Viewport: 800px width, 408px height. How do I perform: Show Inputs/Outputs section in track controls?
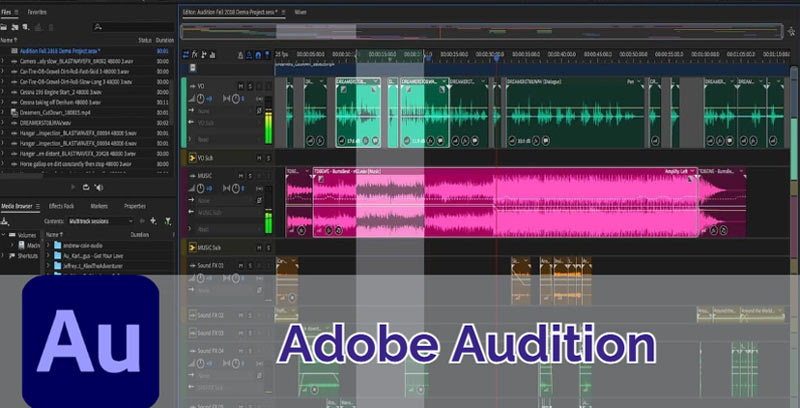186,55
